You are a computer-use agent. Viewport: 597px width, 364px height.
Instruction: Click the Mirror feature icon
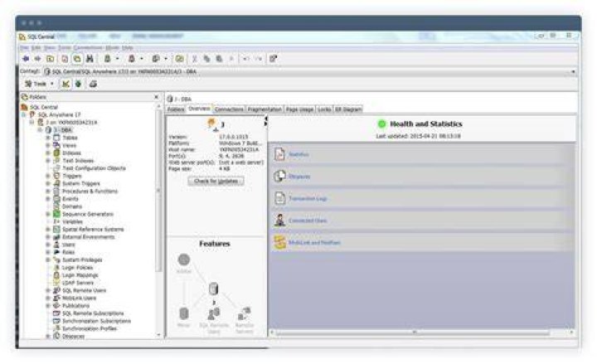pos(183,313)
